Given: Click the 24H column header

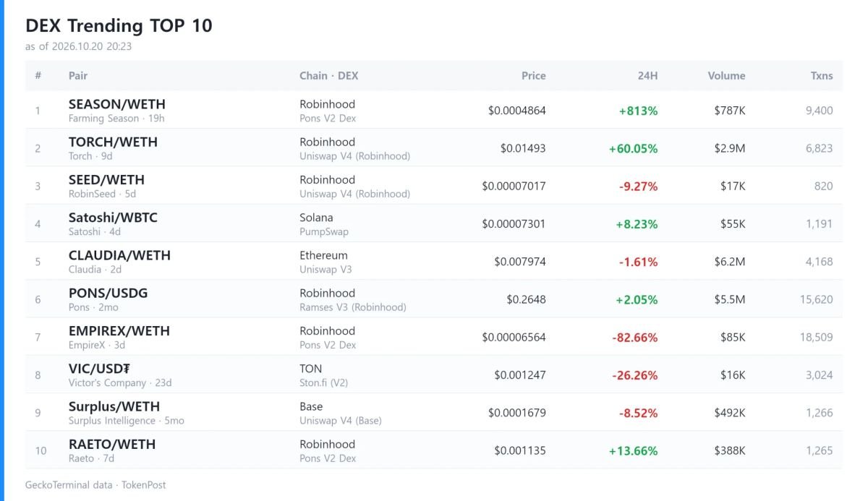Looking at the screenshot, I should (x=647, y=75).
